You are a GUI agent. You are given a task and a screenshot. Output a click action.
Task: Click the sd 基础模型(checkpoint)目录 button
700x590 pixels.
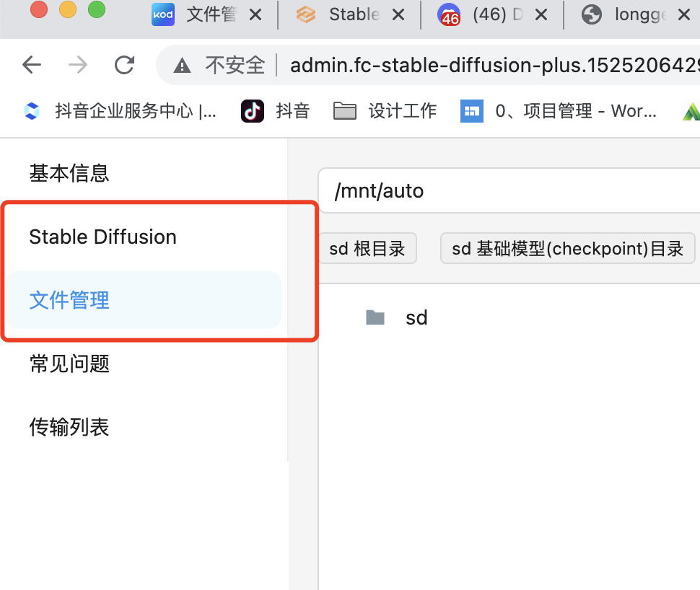pyautogui.click(x=567, y=248)
